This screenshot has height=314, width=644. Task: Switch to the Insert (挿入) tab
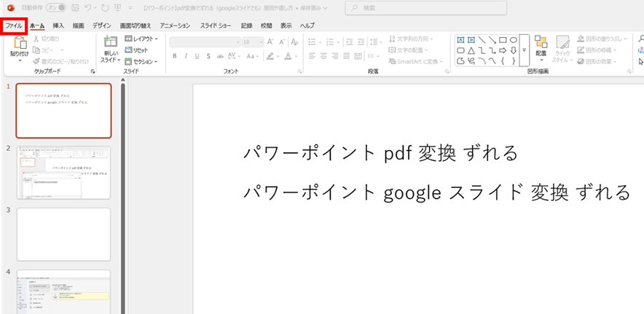58,25
